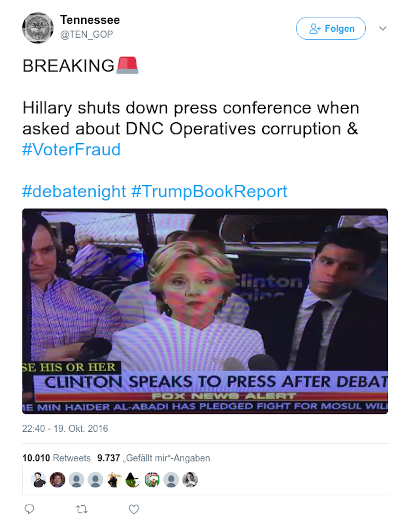The height and width of the screenshot is (532, 411).
Task: View the 10.010 Retweets list
Action: pos(57,458)
